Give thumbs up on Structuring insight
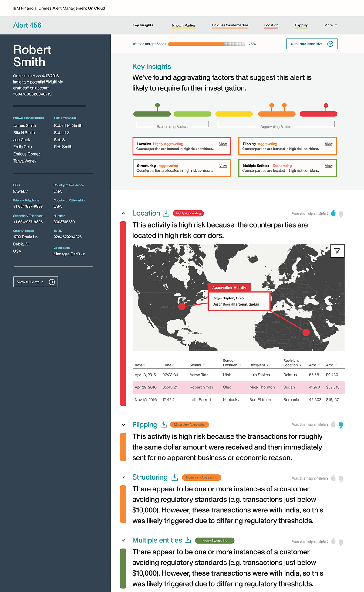Viewport: 364px width, 592px height. tap(333, 478)
